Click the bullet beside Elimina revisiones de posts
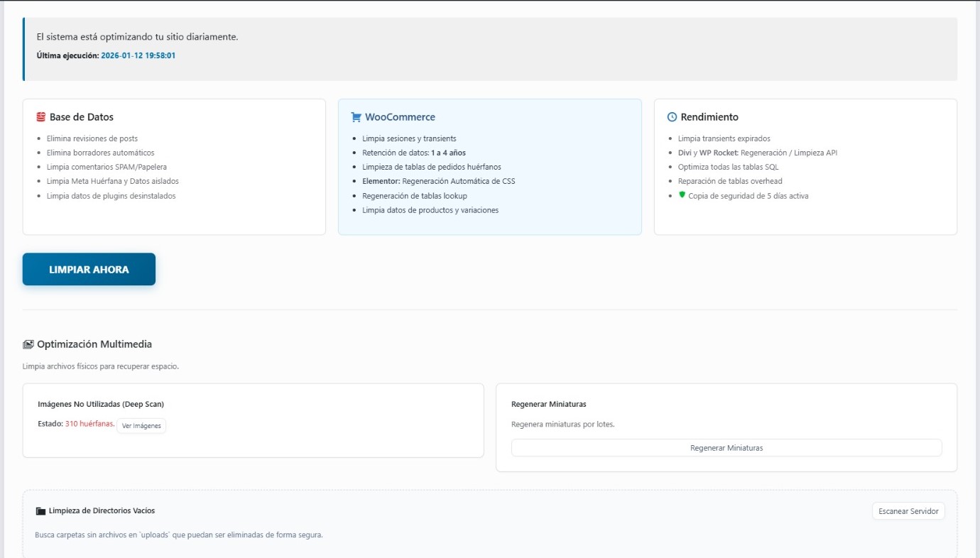980x558 pixels. (x=40, y=138)
